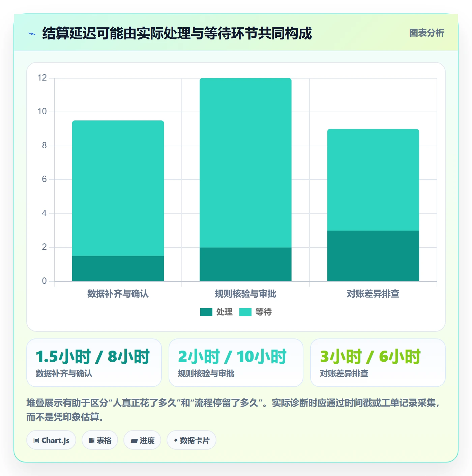The width and height of the screenshot is (472, 476).
Task: Select the 表格 tag
Action: tap(100, 440)
